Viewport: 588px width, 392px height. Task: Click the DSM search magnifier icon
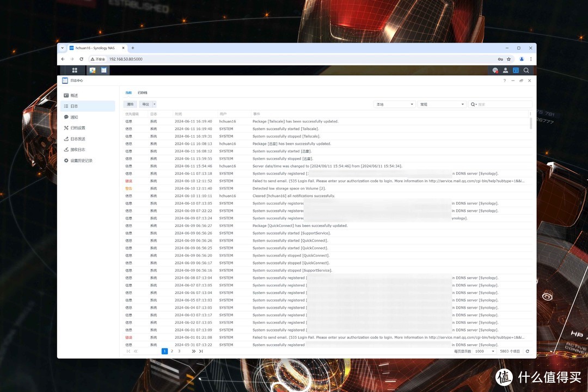pos(526,70)
